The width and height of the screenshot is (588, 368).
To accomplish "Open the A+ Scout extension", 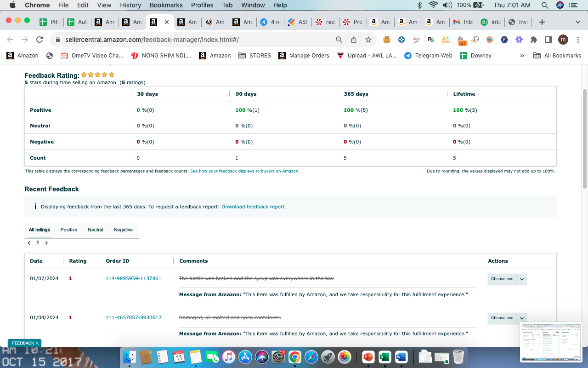I will click(x=445, y=40).
